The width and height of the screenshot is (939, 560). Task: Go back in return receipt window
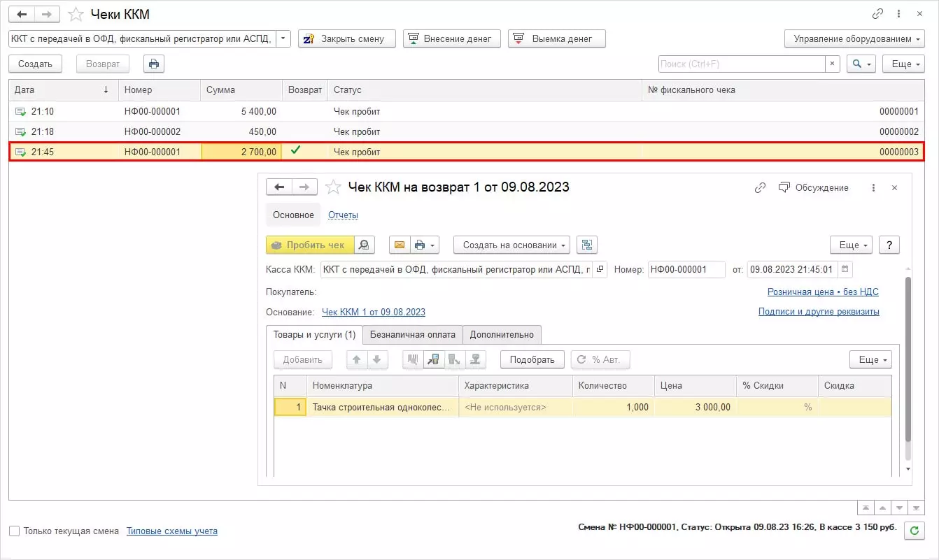[279, 187]
